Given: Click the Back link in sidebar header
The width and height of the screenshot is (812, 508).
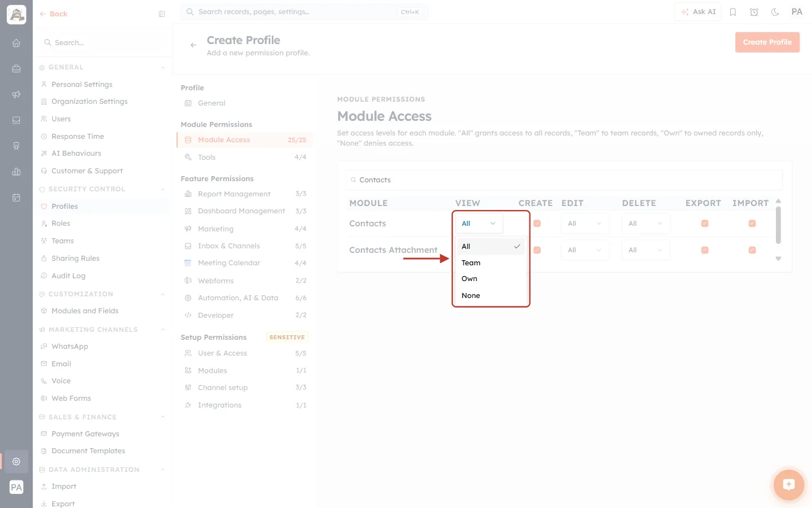Looking at the screenshot, I should point(54,14).
